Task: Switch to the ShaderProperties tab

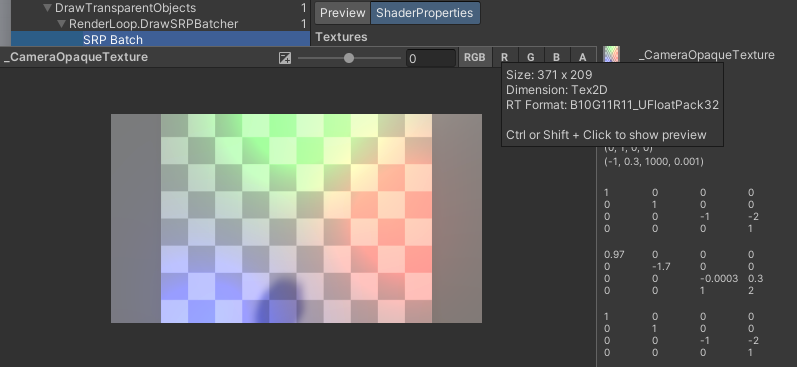Action: 425,13
